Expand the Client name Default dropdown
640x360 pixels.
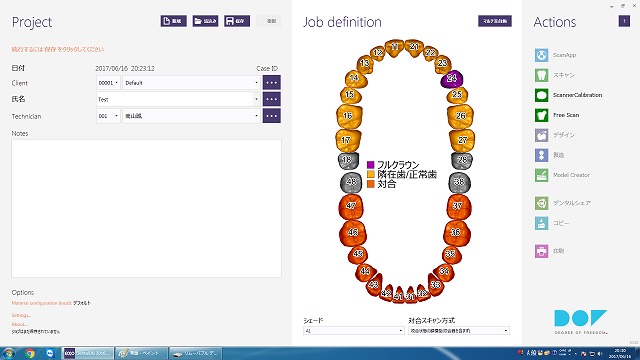point(191,83)
